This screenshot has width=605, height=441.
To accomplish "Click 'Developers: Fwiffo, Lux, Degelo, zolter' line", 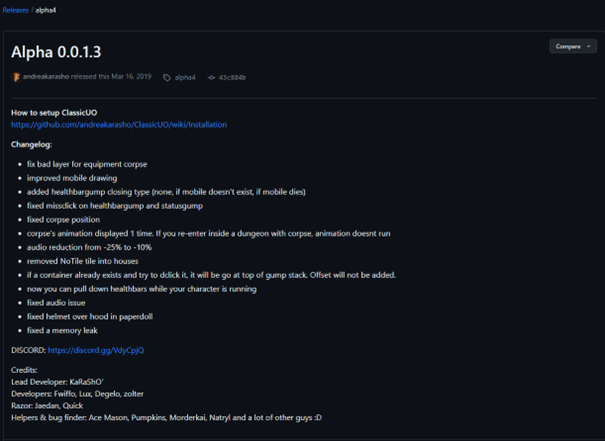I will click(x=77, y=394).
